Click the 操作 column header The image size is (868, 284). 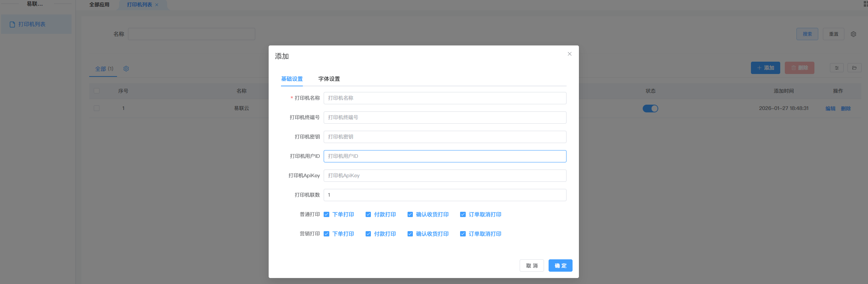[838, 91]
